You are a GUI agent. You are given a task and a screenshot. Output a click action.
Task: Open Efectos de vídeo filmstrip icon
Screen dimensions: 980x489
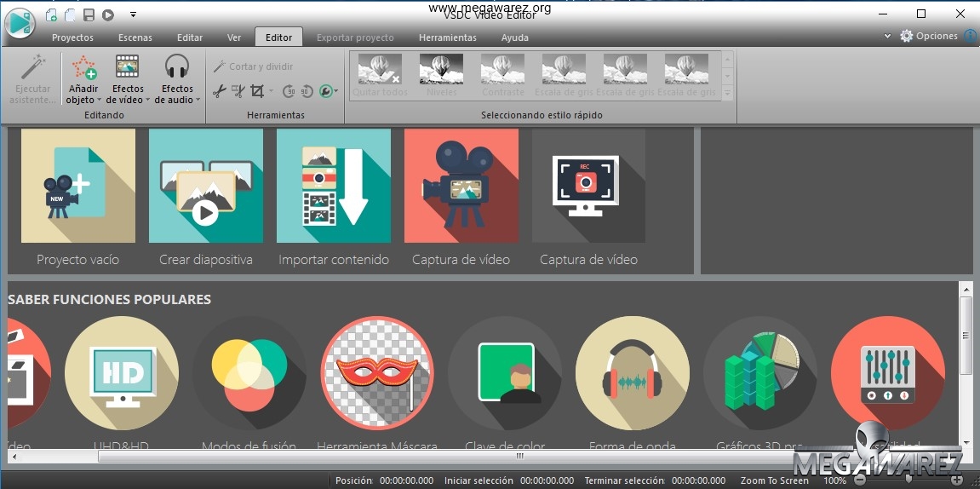click(x=128, y=67)
